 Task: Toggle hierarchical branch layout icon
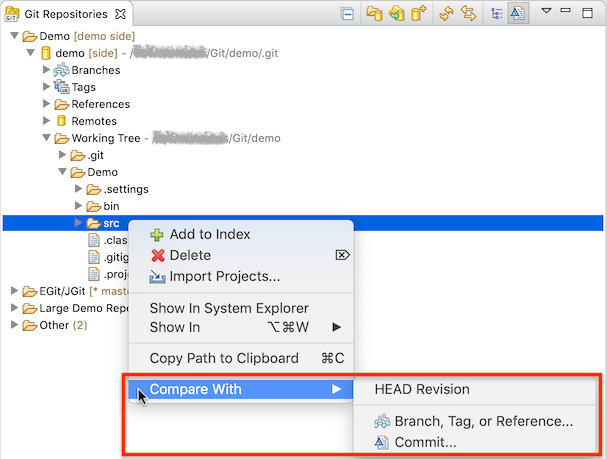click(x=497, y=14)
